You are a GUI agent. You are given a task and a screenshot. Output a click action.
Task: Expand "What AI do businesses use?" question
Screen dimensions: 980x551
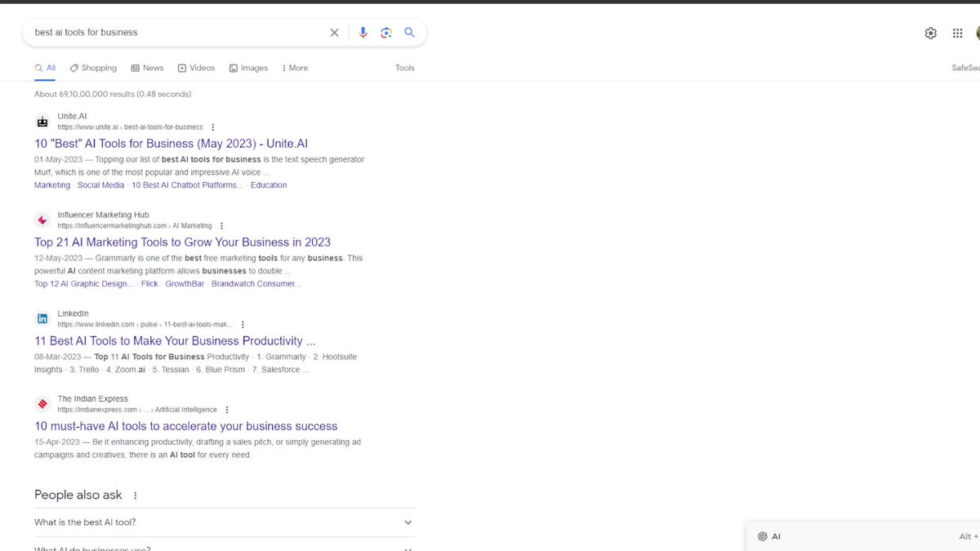click(x=225, y=545)
